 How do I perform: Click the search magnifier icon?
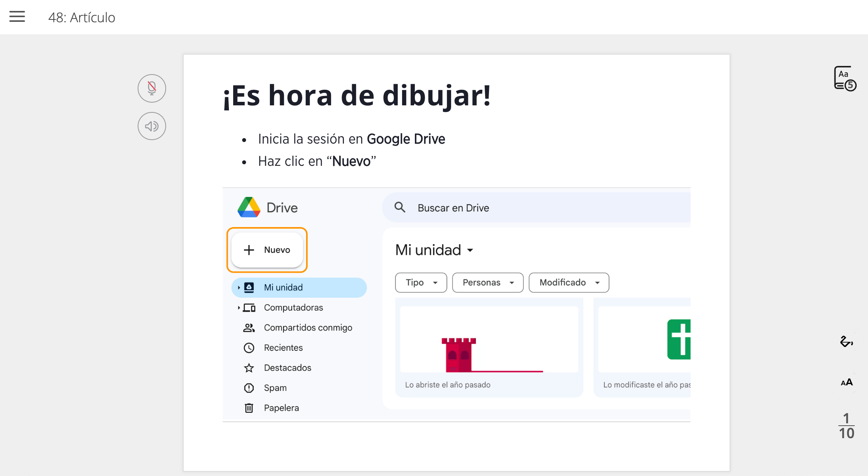pos(400,207)
